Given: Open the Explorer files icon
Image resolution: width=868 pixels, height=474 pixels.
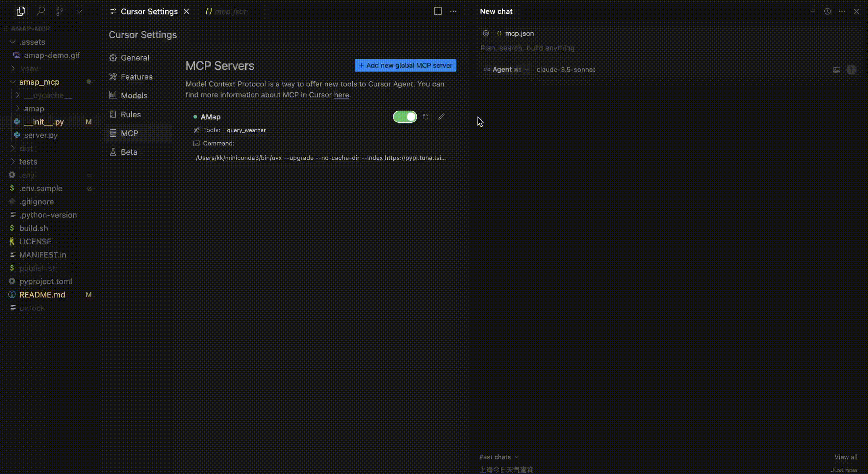Looking at the screenshot, I should (21, 12).
